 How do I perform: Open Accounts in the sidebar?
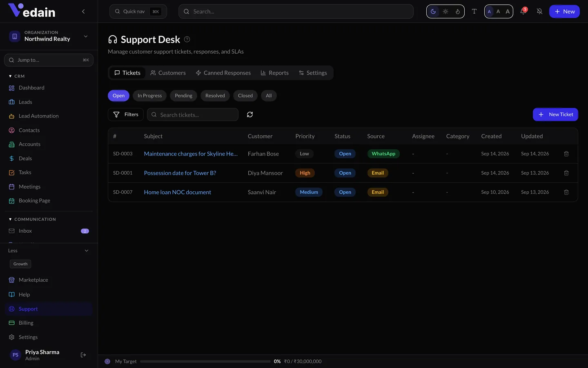[x=49, y=144]
